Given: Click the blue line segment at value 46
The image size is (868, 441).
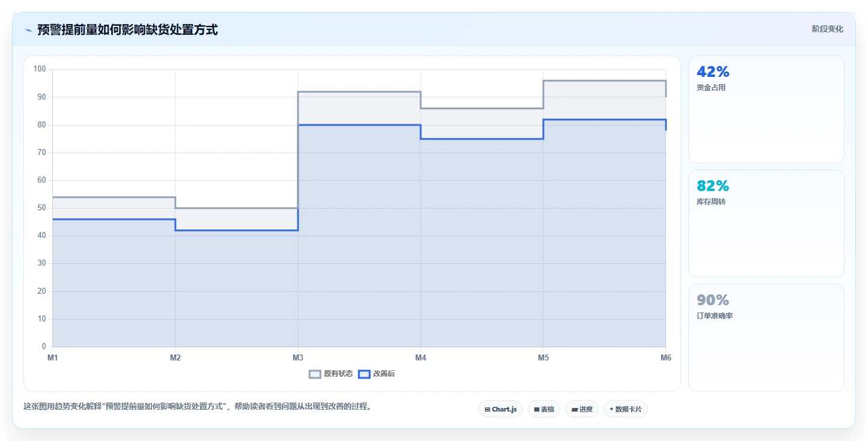Looking at the screenshot, I should [x=114, y=219].
